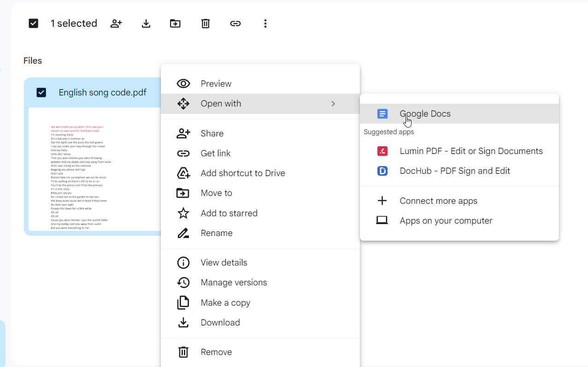Select Apps on your computer
Viewport: 588px width, 367px height.
(446, 221)
